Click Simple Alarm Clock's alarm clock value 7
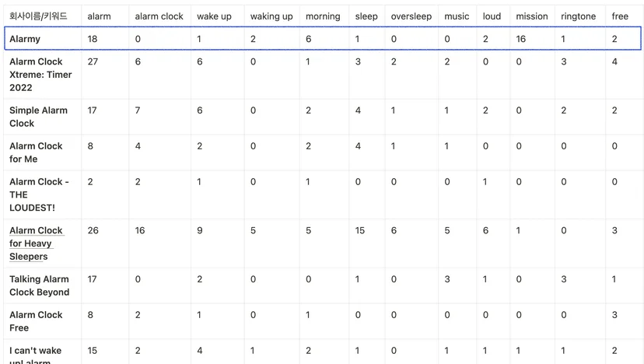644x364 pixels. click(138, 110)
